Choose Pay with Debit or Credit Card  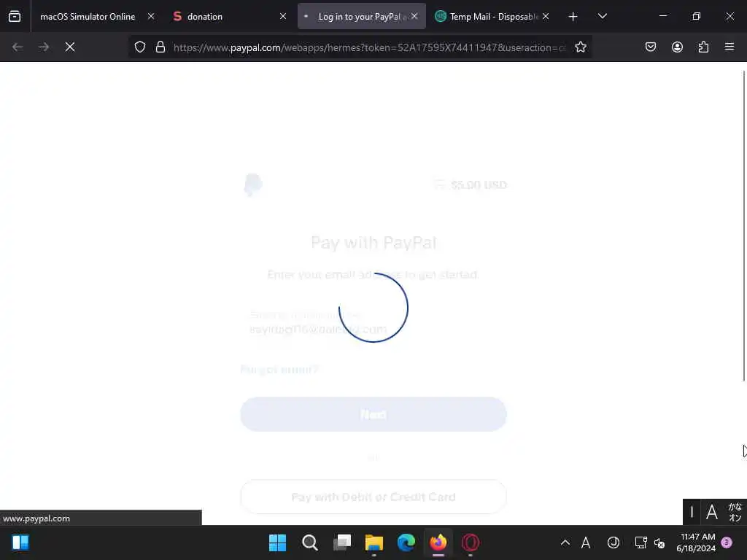[373, 497]
